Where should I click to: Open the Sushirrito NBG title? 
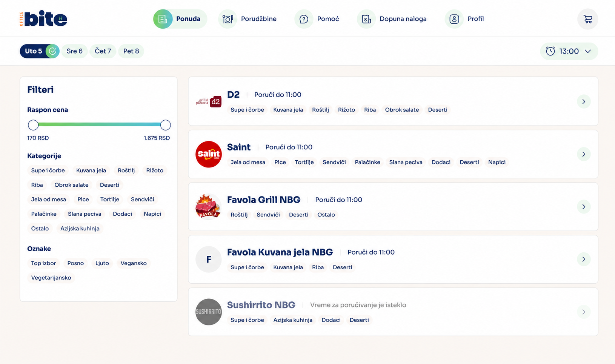[x=261, y=305]
